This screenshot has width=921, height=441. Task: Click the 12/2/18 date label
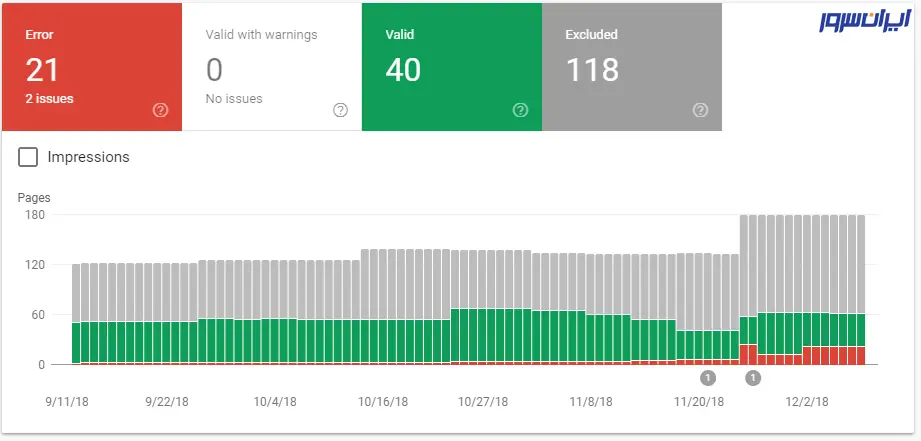807,402
